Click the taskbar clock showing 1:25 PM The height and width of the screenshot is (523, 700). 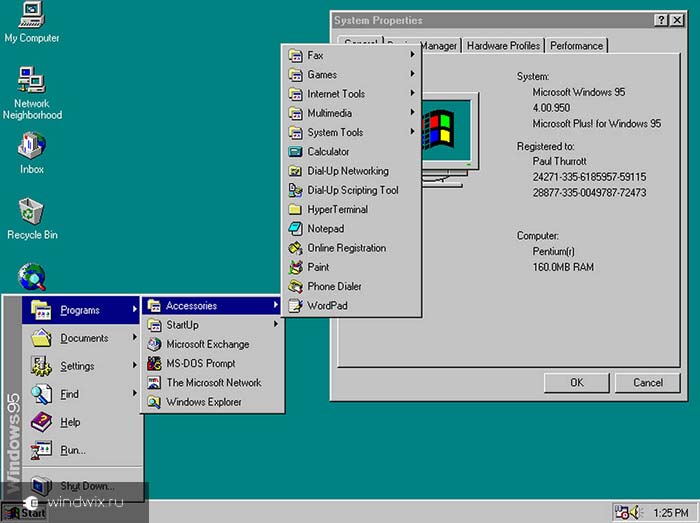coord(671,513)
